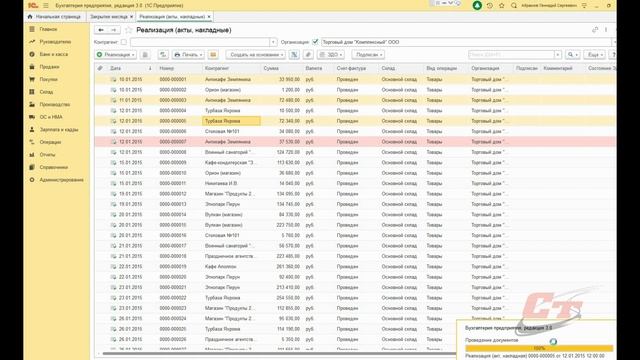The width and height of the screenshot is (640, 360).
Task: Click the global search magnifier icon
Action: (514, 6)
